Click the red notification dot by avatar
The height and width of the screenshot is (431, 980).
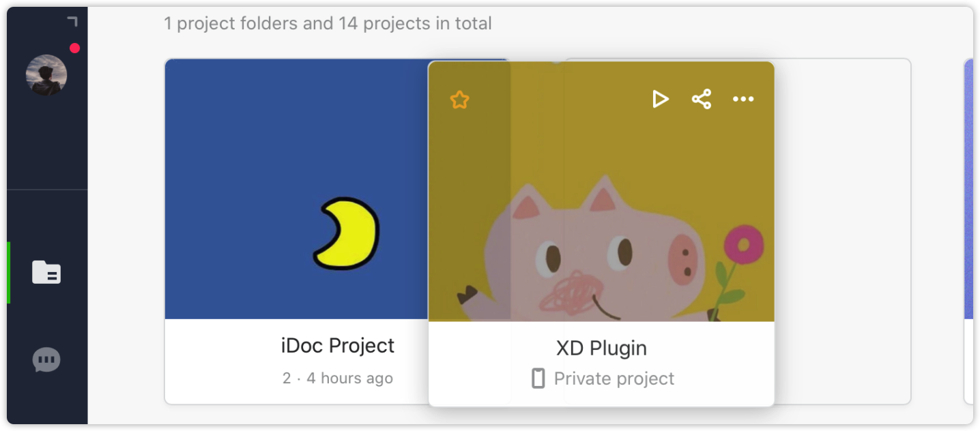coord(74,48)
